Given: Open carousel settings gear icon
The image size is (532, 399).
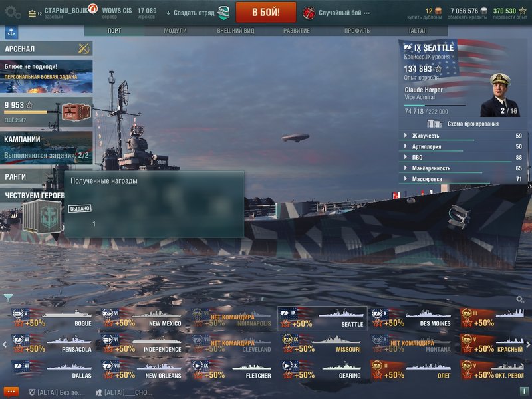Looking at the screenshot, I should click(x=520, y=299).
